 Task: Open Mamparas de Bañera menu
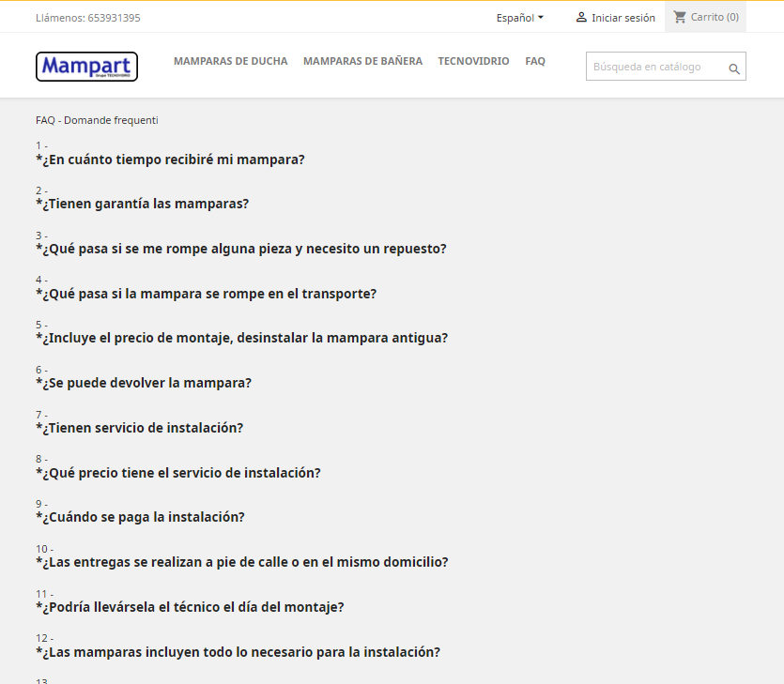click(362, 61)
